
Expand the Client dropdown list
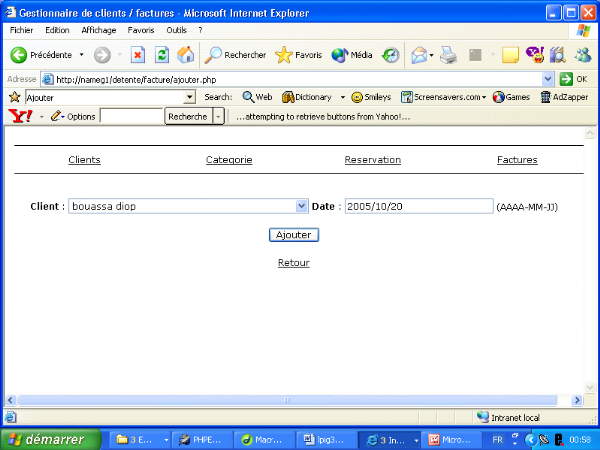click(x=302, y=206)
